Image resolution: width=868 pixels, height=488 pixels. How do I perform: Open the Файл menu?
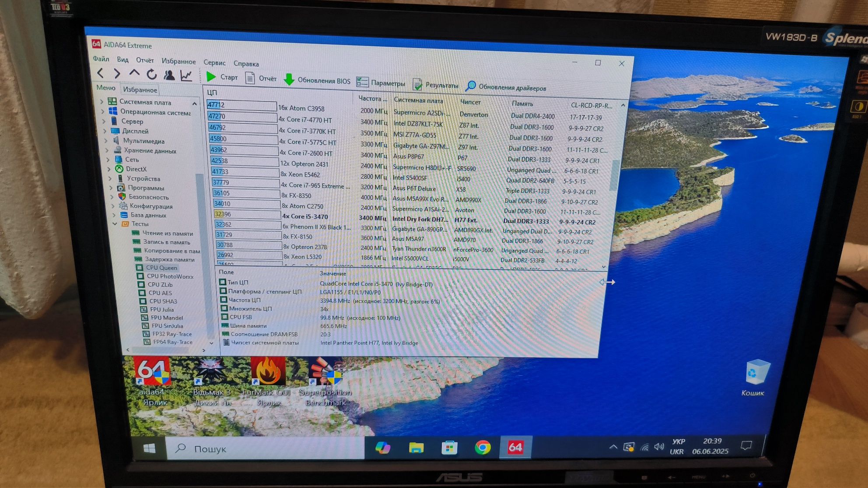coord(101,59)
